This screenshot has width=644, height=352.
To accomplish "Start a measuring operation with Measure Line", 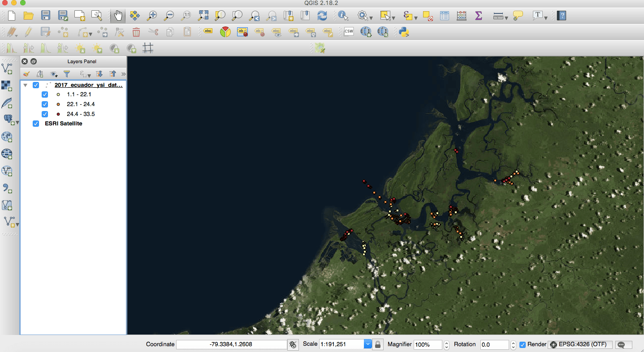I will [497, 15].
